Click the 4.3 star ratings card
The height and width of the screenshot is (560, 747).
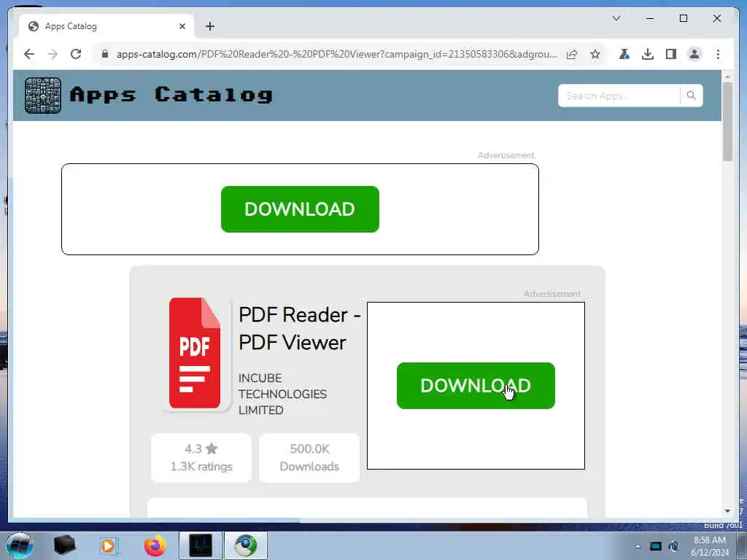(201, 458)
